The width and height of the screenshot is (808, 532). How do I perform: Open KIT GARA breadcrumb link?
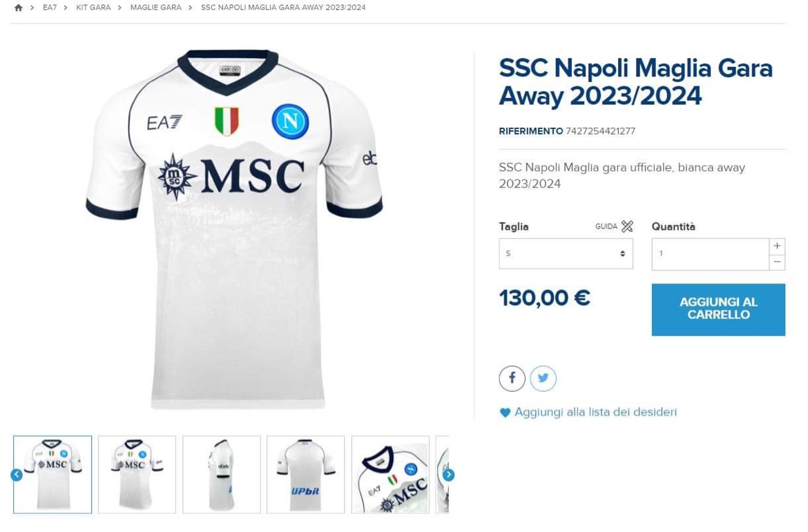tap(93, 8)
